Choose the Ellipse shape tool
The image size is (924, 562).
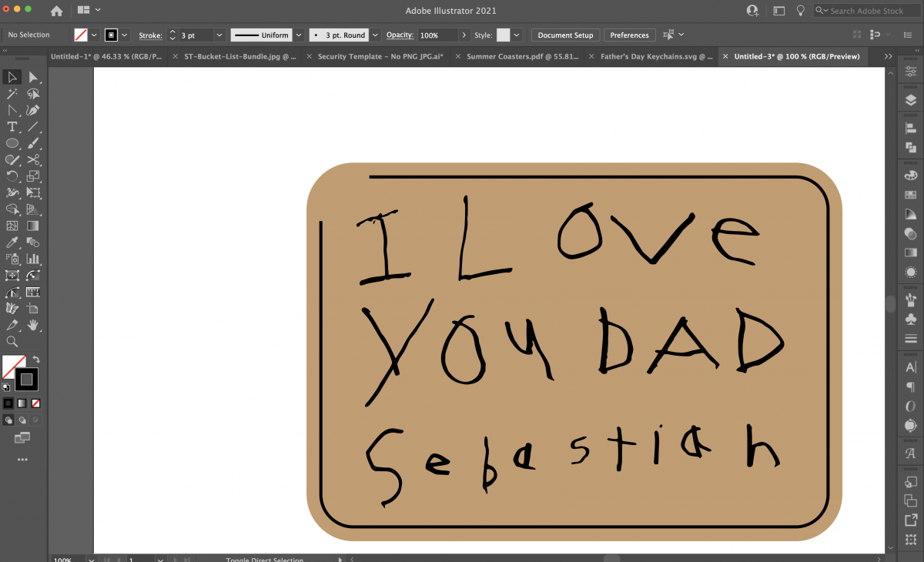pyautogui.click(x=12, y=143)
